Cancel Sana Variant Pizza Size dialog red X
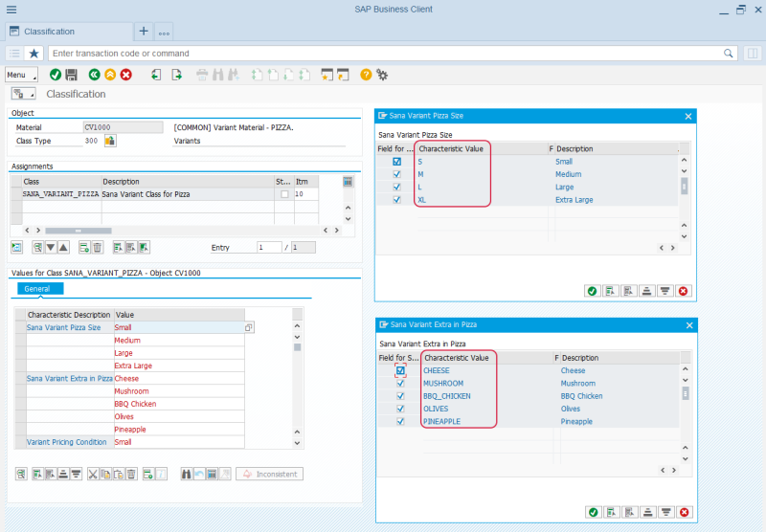Image resolution: width=766 pixels, height=532 pixels. point(683,292)
